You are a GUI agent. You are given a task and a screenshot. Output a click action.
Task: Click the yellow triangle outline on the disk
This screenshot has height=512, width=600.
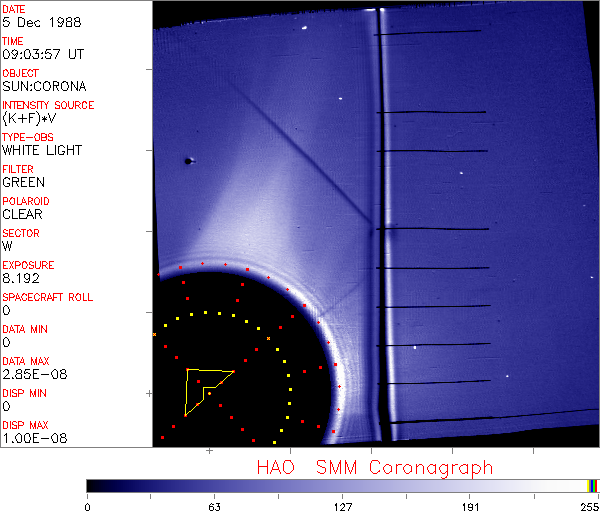point(209,392)
